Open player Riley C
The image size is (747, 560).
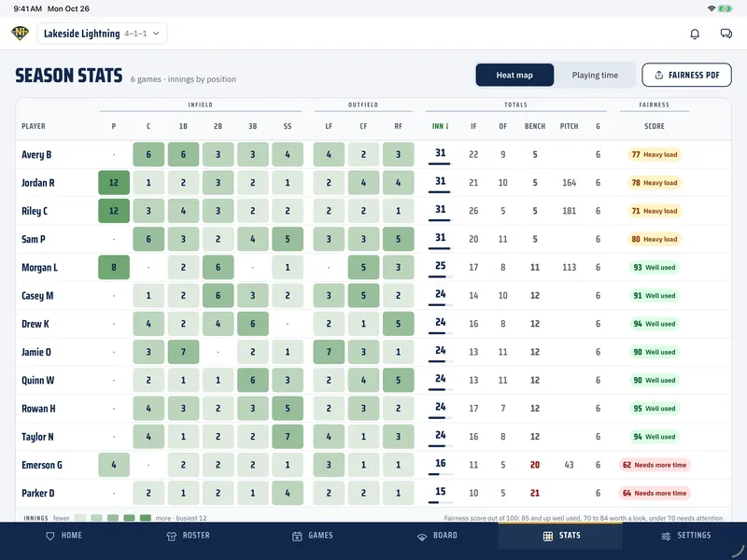[35, 211]
